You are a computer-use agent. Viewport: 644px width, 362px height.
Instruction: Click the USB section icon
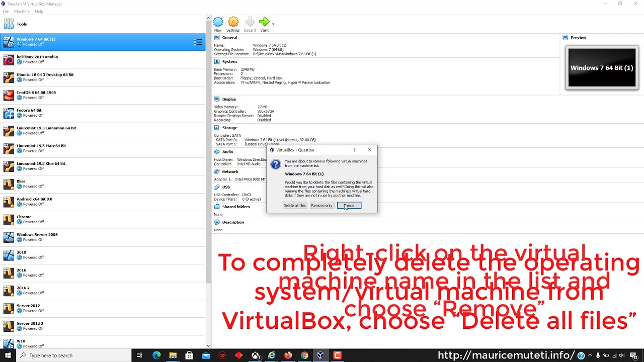click(217, 187)
